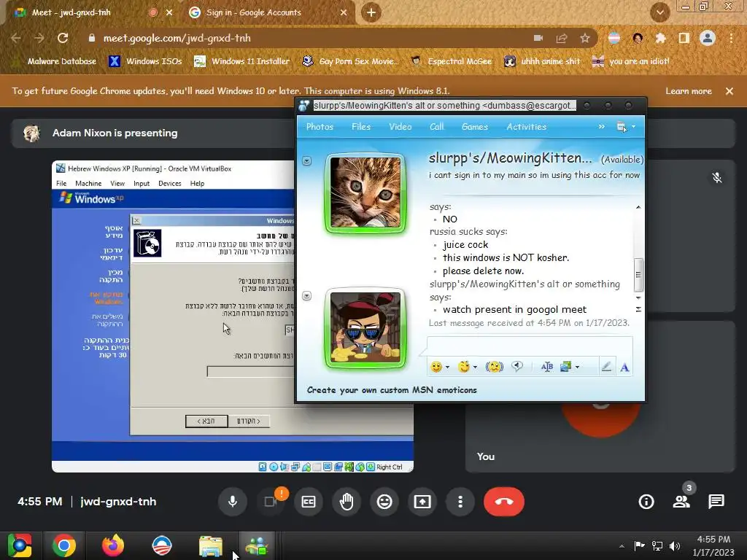747x560 pixels.
Task: Click the Present now button
Action: coord(422,502)
